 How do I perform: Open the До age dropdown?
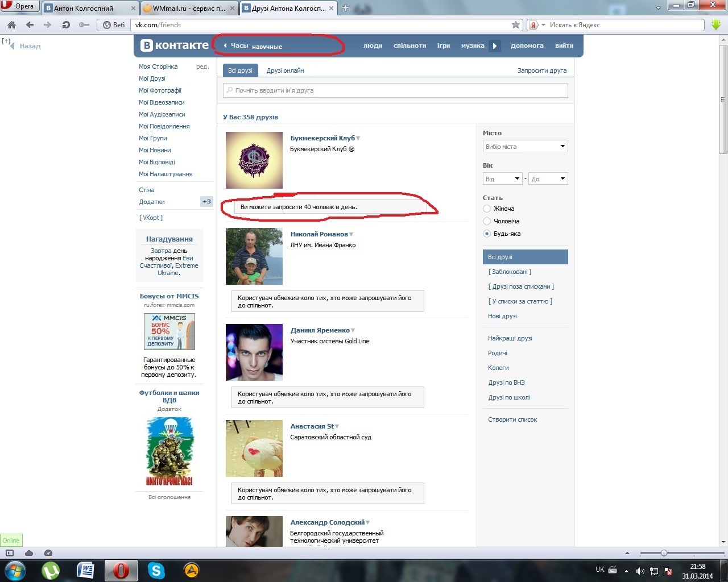pyautogui.click(x=548, y=179)
